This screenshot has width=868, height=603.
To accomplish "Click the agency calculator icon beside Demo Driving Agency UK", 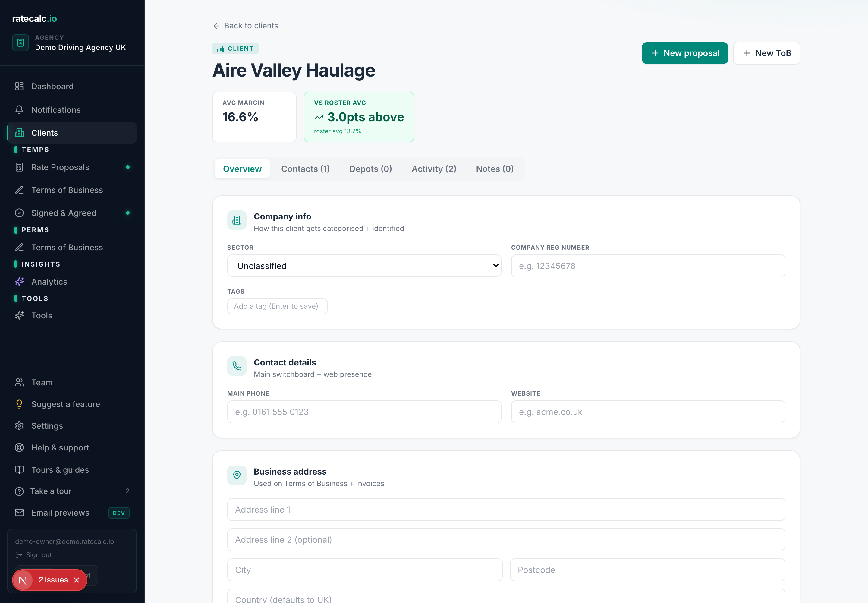I will pos(20,43).
